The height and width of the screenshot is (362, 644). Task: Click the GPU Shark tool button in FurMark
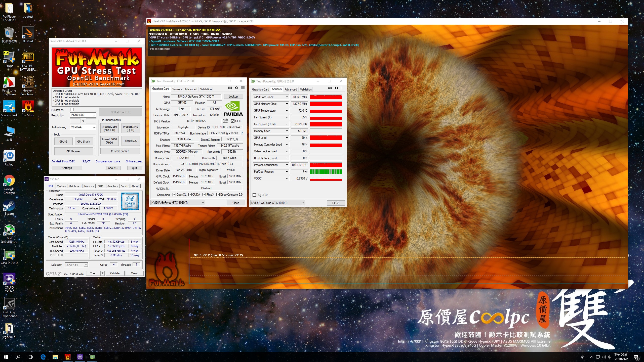click(84, 142)
